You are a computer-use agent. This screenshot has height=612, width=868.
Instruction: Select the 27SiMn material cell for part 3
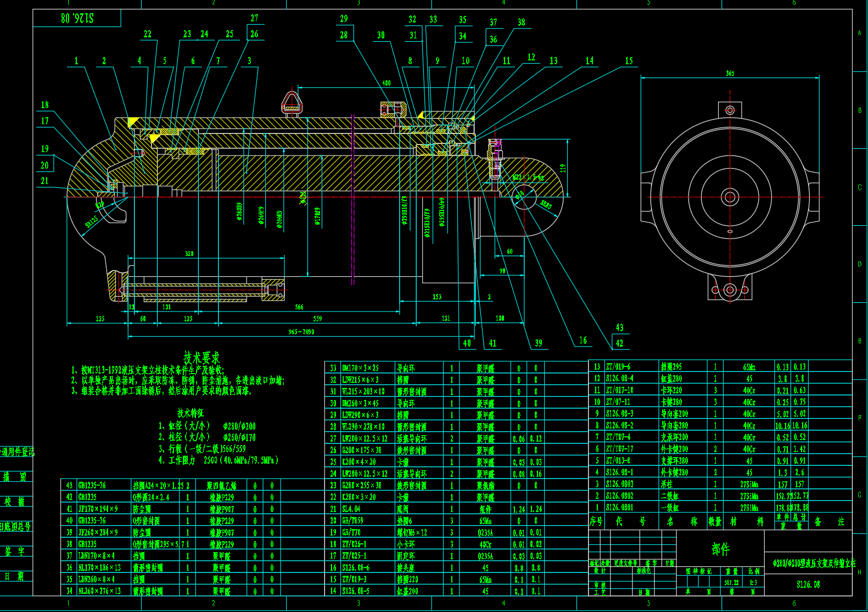click(748, 484)
